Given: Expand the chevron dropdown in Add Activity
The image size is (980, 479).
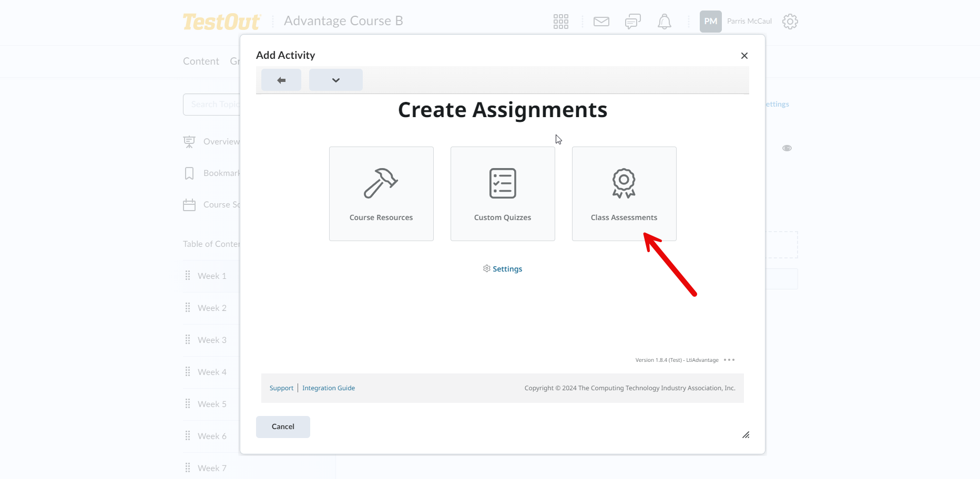Looking at the screenshot, I should tap(336, 80).
